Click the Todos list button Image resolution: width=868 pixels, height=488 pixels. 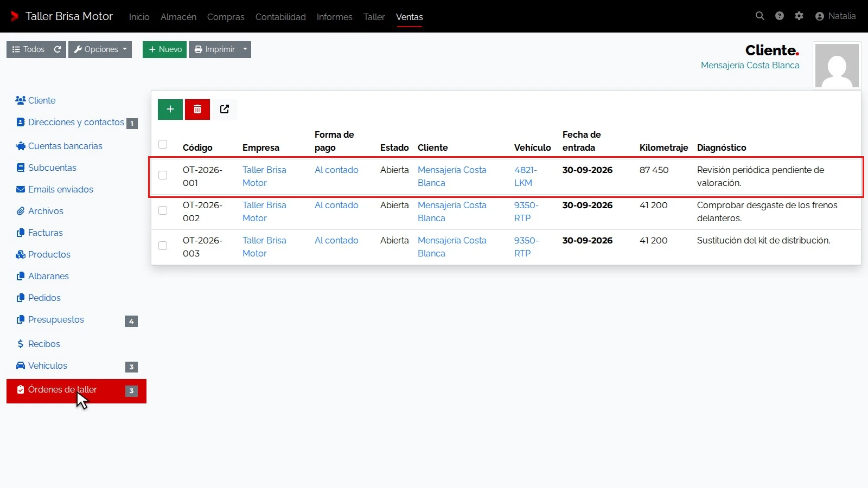[x=29, y=49]
